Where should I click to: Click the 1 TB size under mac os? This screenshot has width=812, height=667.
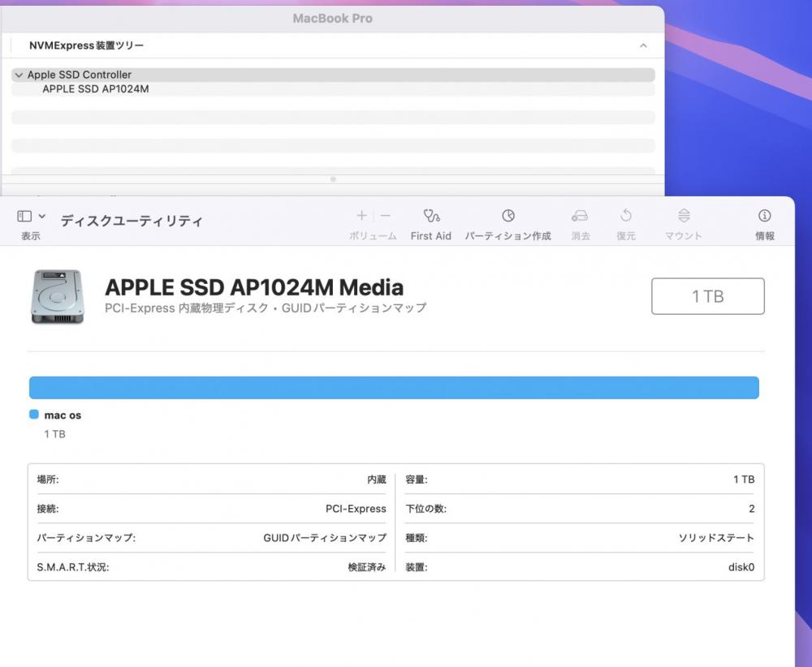(x=54, y=434)
